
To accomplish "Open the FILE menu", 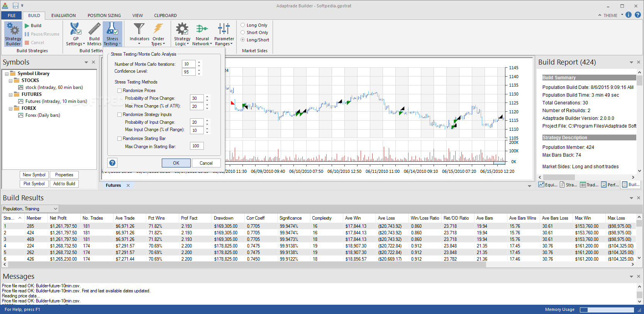I will coord(12,15).
